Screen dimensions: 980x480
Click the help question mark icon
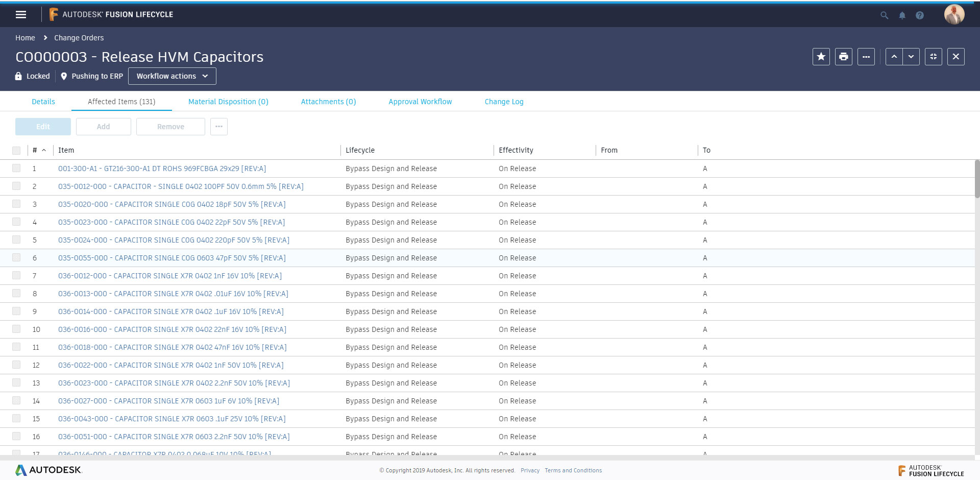pyautogui.click(x=919, y=15)
